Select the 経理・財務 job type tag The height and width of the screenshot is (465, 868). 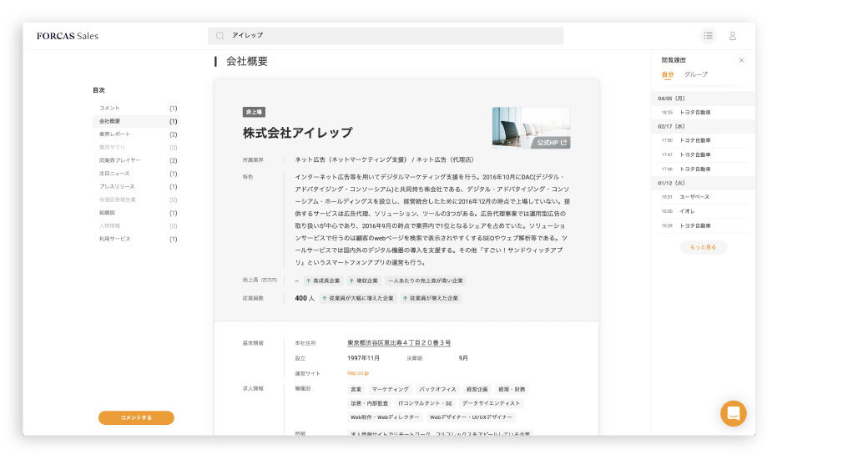pyautogui.click(x=512, y=389)
